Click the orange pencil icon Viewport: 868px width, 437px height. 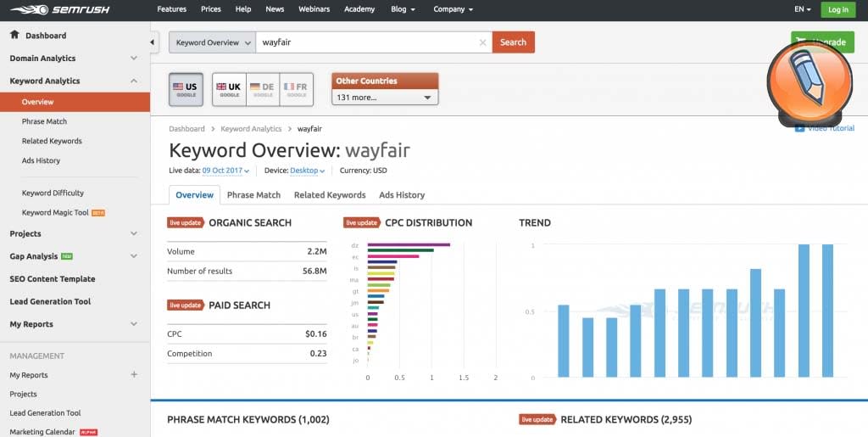click(810, 84)
